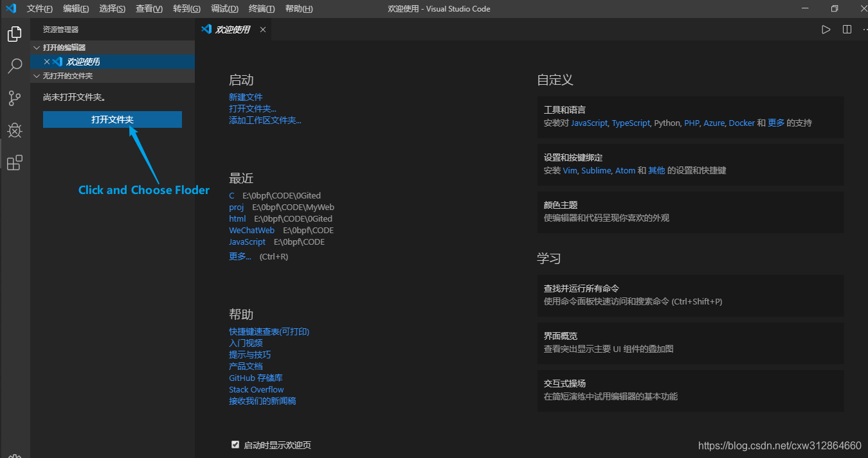
Task: Open recent folder C
Action: [231, 195]
